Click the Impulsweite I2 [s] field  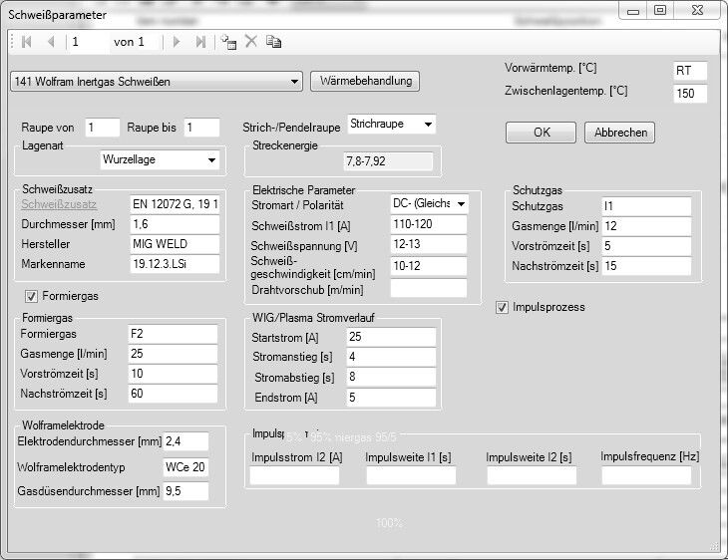(x=532, y=476)
